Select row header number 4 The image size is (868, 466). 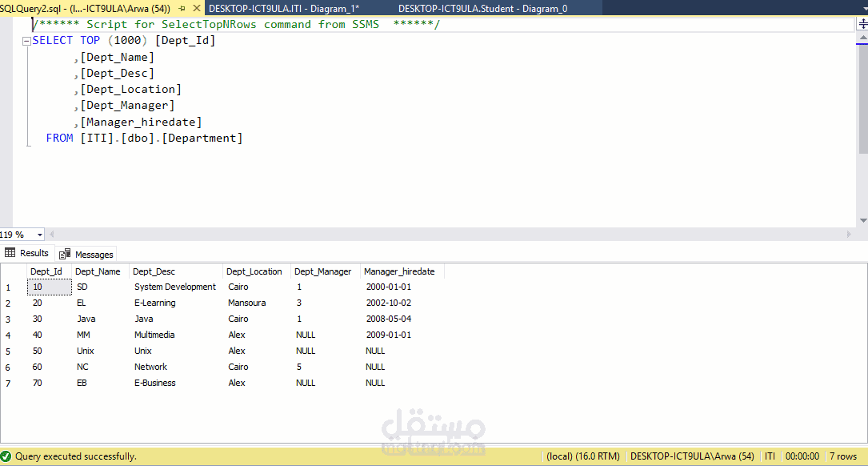coord(8,335)
